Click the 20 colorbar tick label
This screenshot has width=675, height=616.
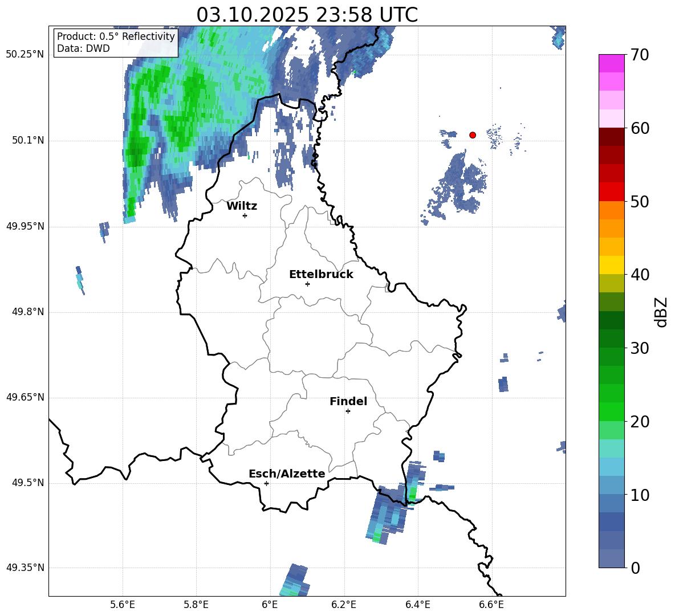[x=640, y=422]
